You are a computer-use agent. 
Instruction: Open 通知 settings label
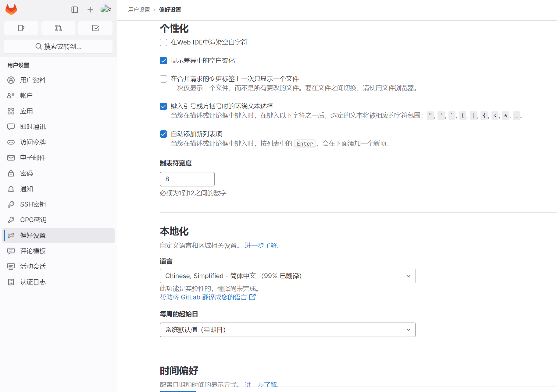(x=27, y=189)
